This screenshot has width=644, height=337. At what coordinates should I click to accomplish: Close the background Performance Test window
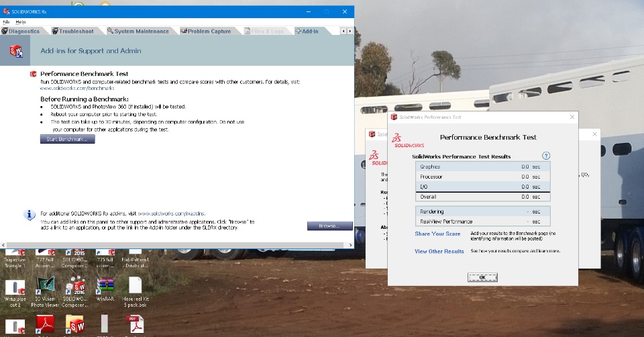(x=595, y=134)
